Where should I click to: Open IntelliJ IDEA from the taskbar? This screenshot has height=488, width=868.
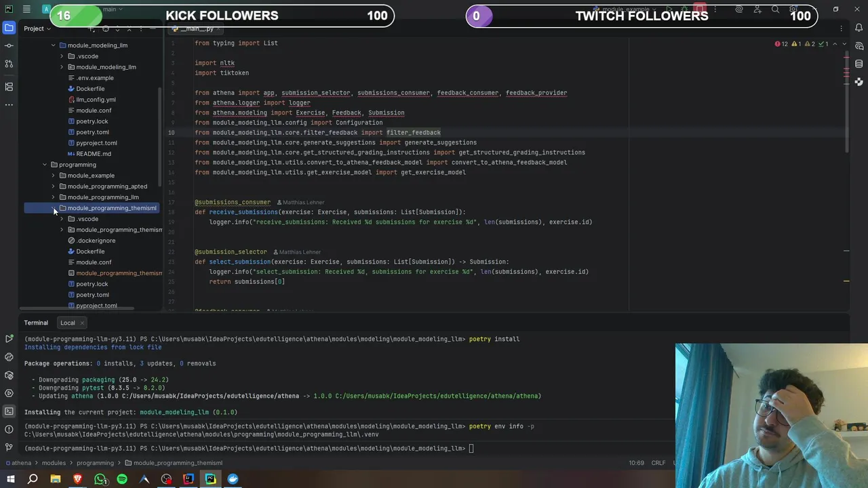click(189, 479)
